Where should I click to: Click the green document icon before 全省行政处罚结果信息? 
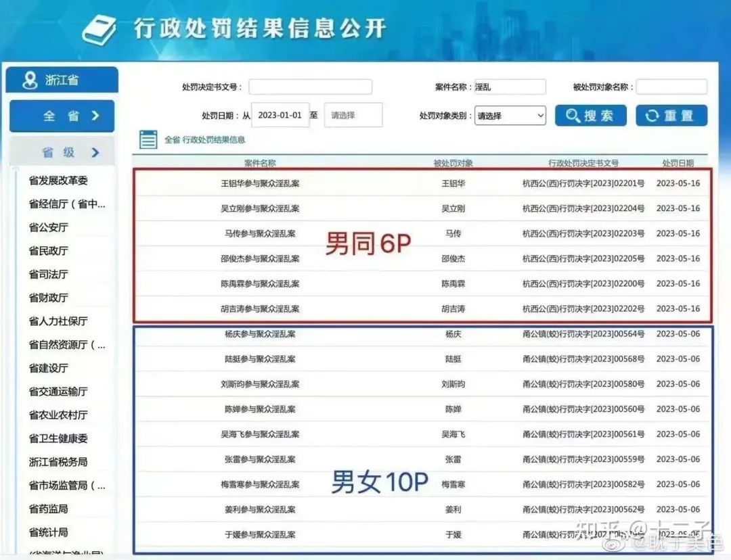click(148, 139)
